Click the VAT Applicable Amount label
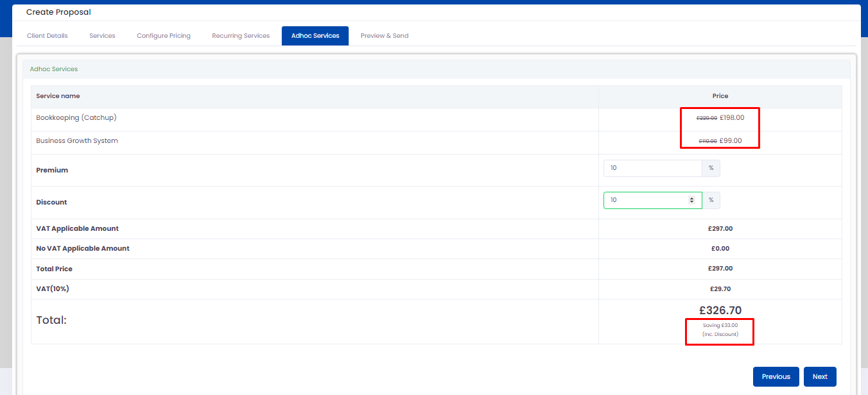The height and width of the screenshot is (395, 868). click(78, 228)
